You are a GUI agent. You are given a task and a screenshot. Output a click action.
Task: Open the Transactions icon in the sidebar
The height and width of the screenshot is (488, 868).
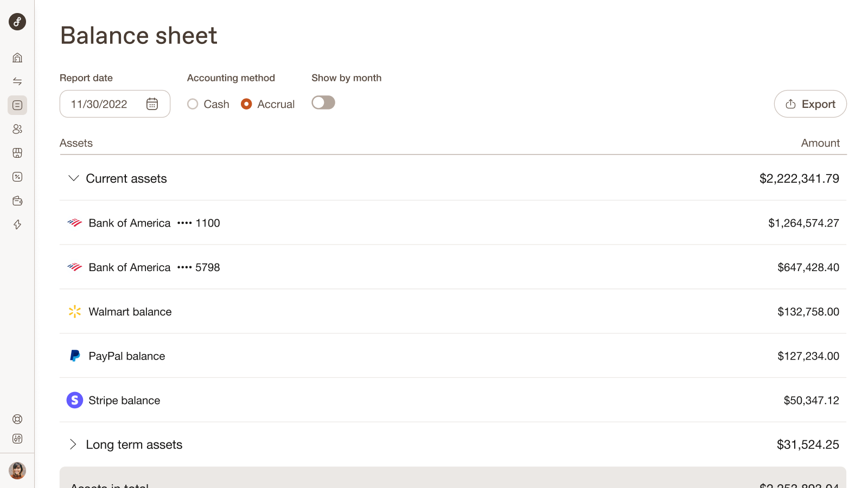pyautogui.click(x=17, y=81)
